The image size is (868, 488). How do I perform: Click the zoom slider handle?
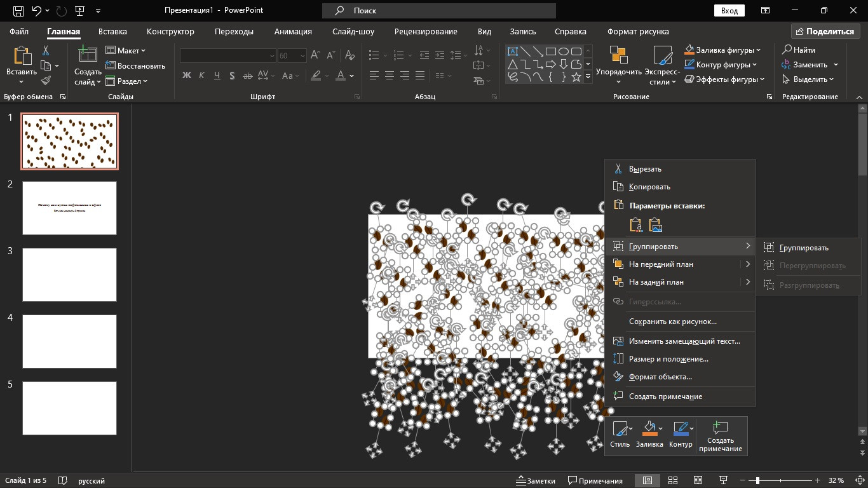[757, 480]
